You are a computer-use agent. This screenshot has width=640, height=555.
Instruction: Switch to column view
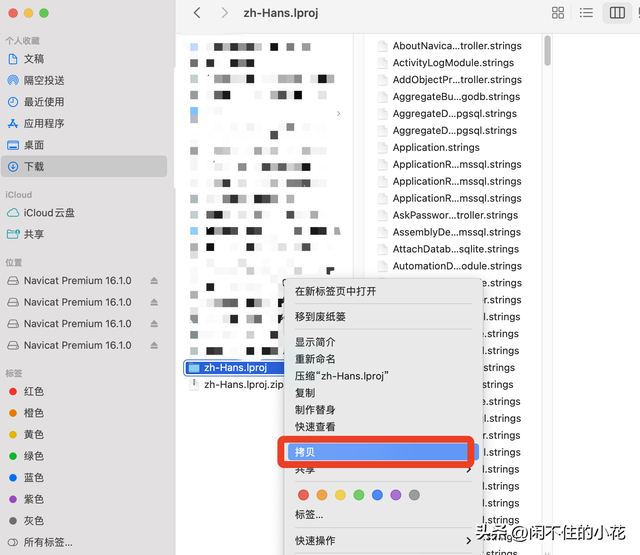[x=617, y=13]
